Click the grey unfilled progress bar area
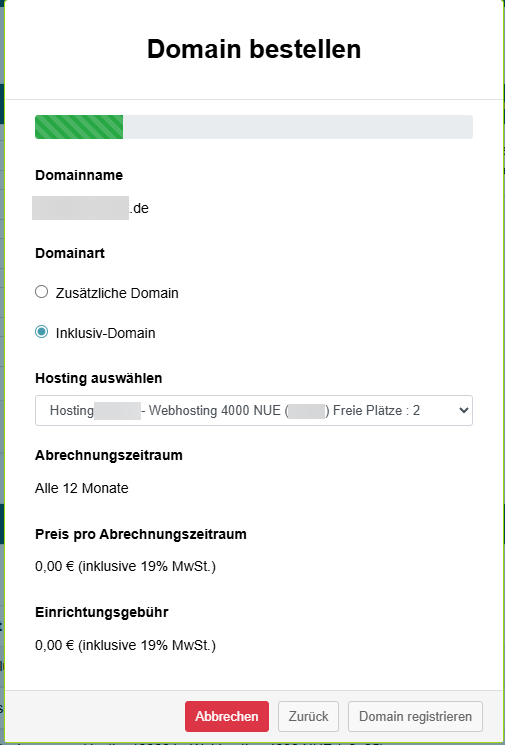The height and width of the screenshot is (745, 505). 298,127
